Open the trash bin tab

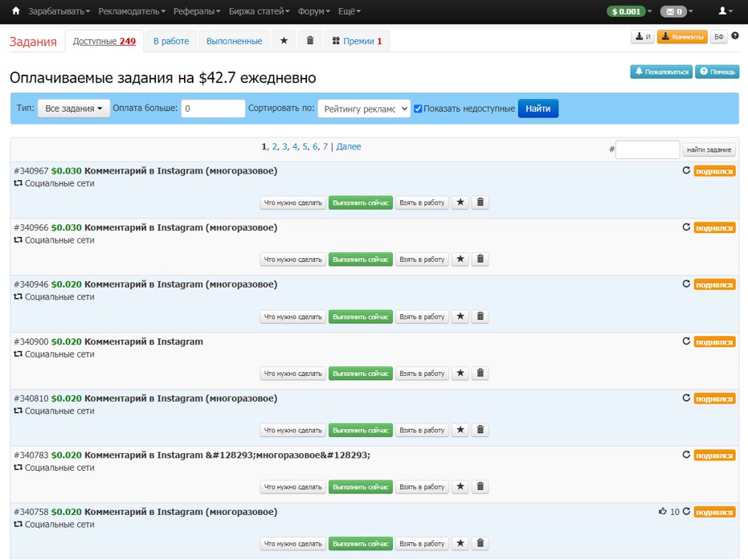[310, 40]
